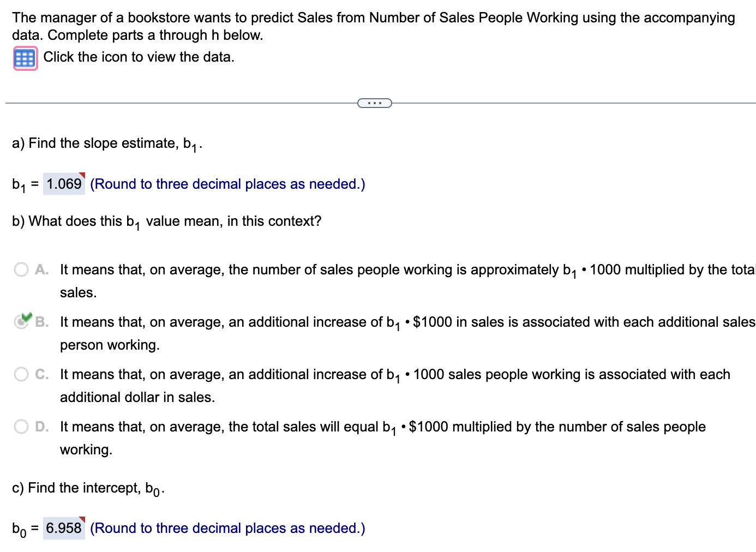Click the three-dot expander on the separator line
The image size is (756, 552).
point(375,103)
